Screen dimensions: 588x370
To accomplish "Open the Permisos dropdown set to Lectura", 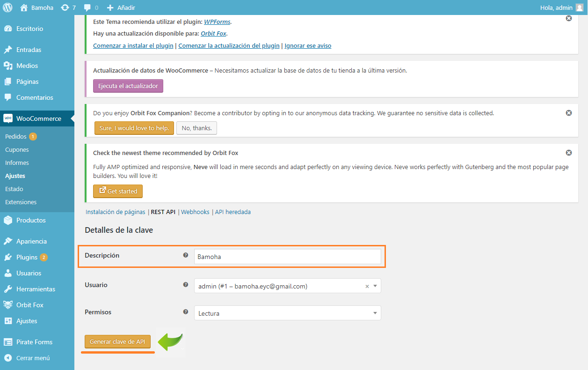I will pyautogui.click(x=287, y=313).
